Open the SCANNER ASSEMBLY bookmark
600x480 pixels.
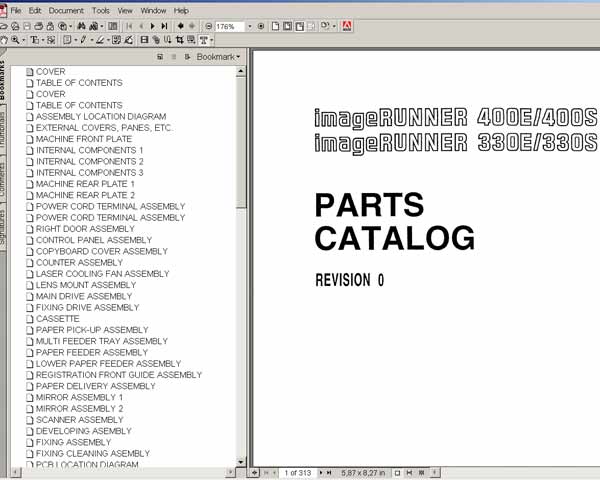80,420
